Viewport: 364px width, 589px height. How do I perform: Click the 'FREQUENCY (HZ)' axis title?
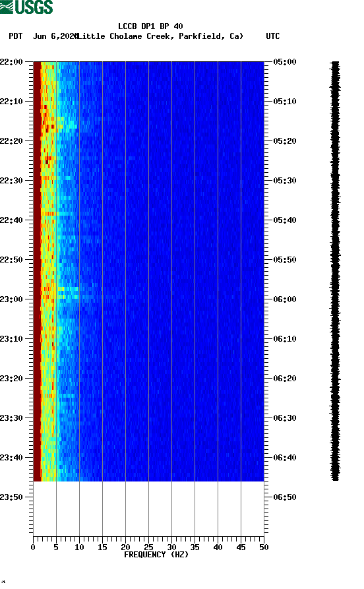tap(156, 555)
